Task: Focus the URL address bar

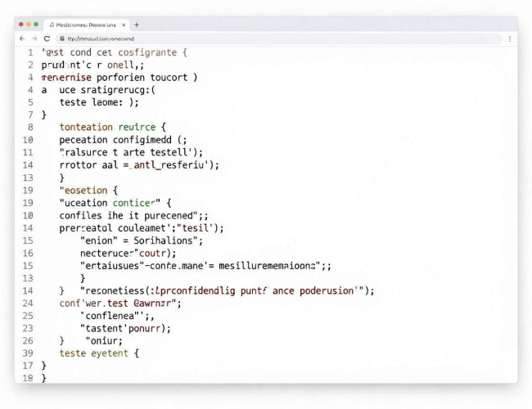Action: (279, 38)
